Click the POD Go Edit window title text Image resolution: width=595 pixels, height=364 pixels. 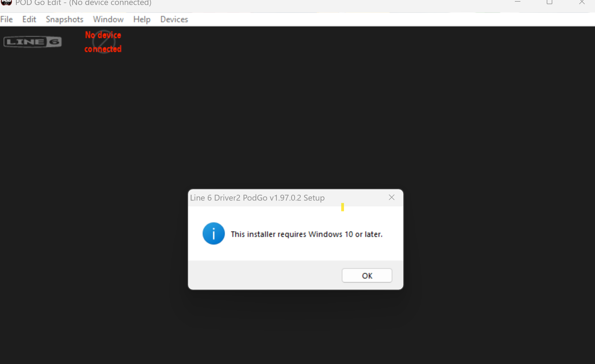click(x=83, y=3)
